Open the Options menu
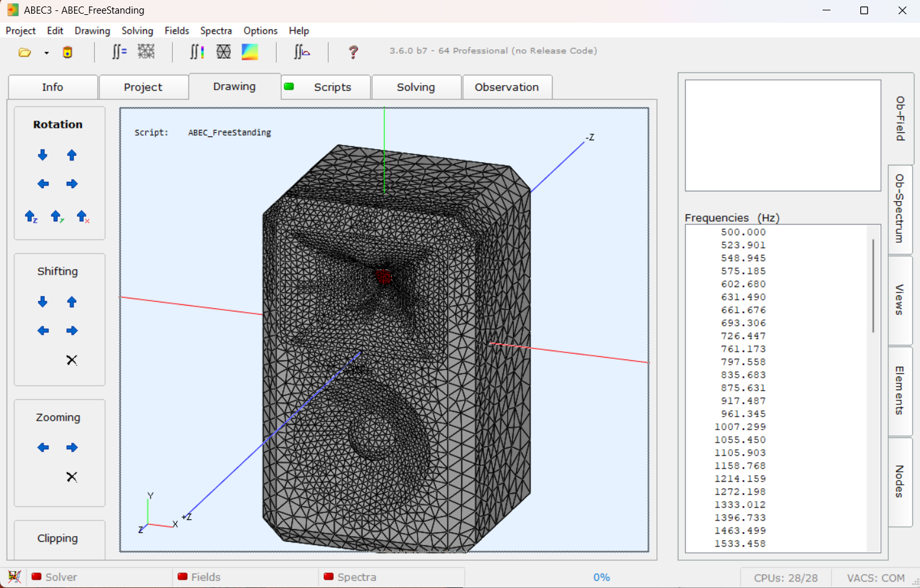Screen dimensions: 920x588 pos(260,31)
